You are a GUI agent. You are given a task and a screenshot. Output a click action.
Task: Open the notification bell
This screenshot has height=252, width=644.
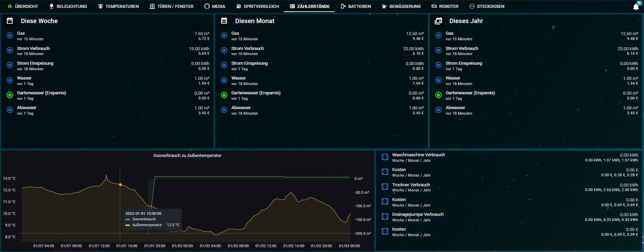636,7
